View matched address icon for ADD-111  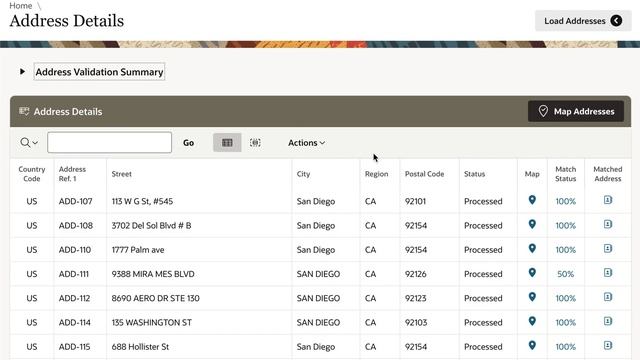[x=608, y=272]
